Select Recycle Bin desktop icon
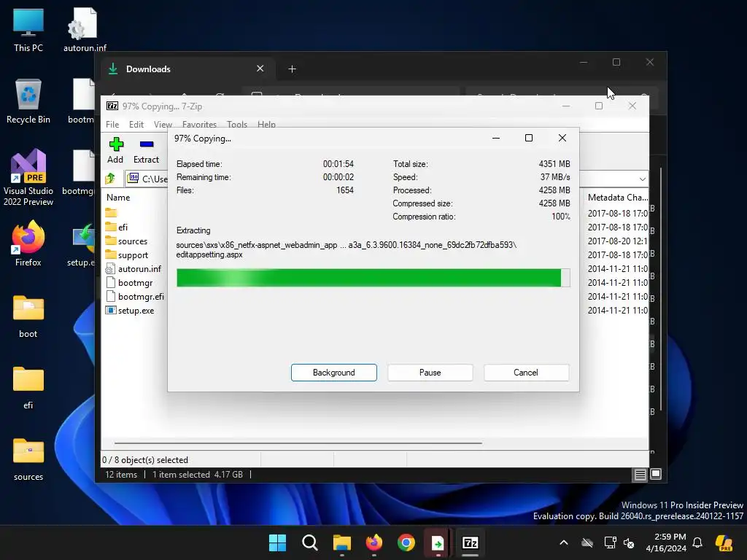The image size is (747, 560). pos(28,101)
